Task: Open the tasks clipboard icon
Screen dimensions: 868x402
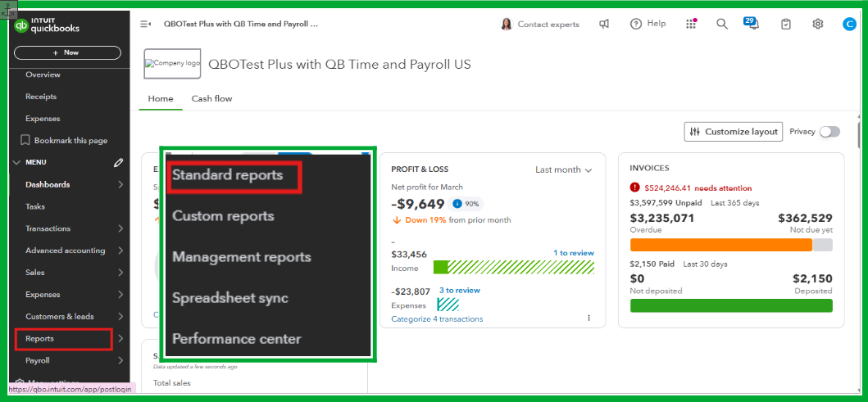Action: 785,24
